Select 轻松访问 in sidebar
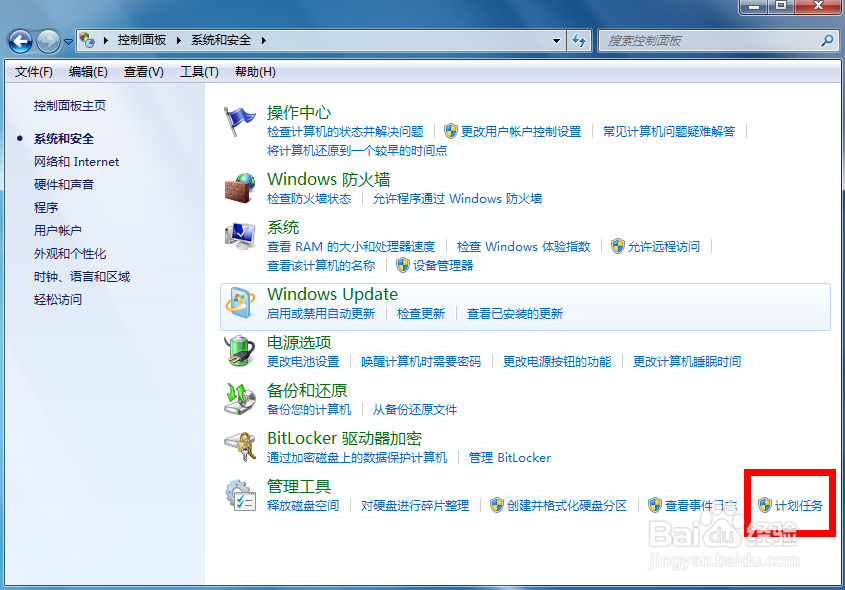 pos(58,300)
